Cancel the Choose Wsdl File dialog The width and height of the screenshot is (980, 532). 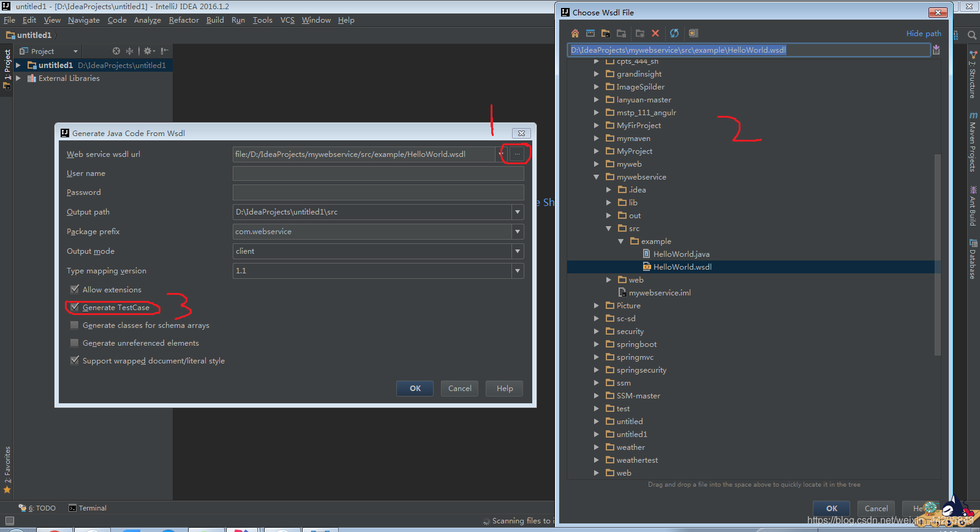coord(876,508)
